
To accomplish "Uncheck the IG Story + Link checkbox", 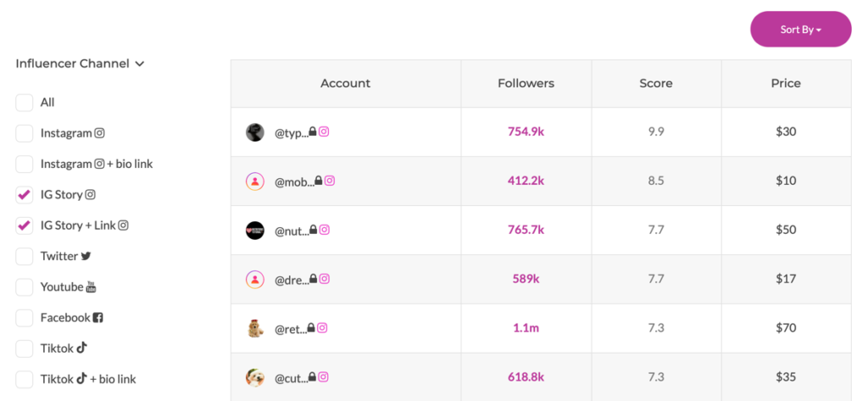I will 25,226.
